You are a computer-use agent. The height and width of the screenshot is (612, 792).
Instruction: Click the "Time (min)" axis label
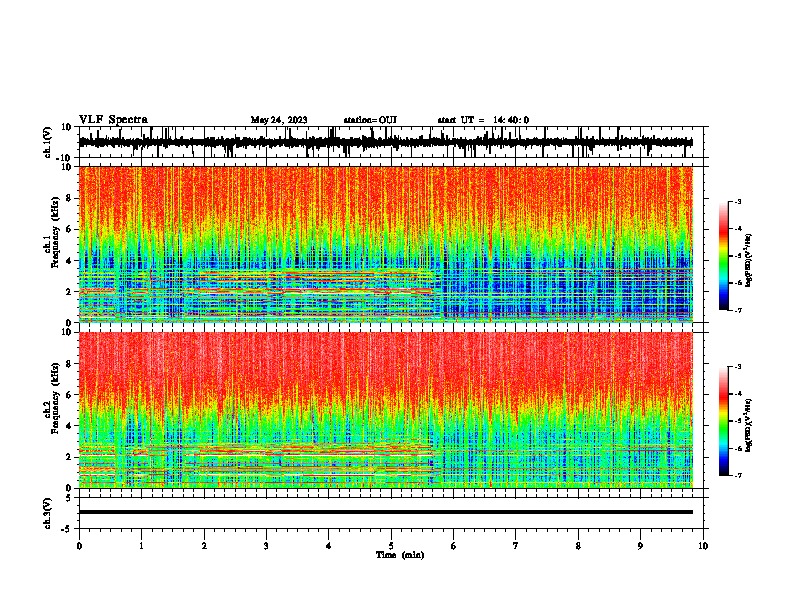coord(400,555)
